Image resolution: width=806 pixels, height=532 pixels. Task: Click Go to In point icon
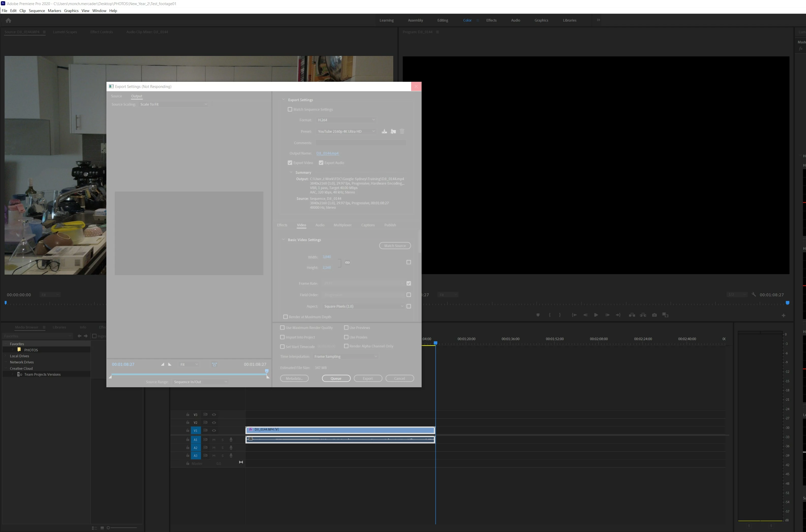point(574,315)
